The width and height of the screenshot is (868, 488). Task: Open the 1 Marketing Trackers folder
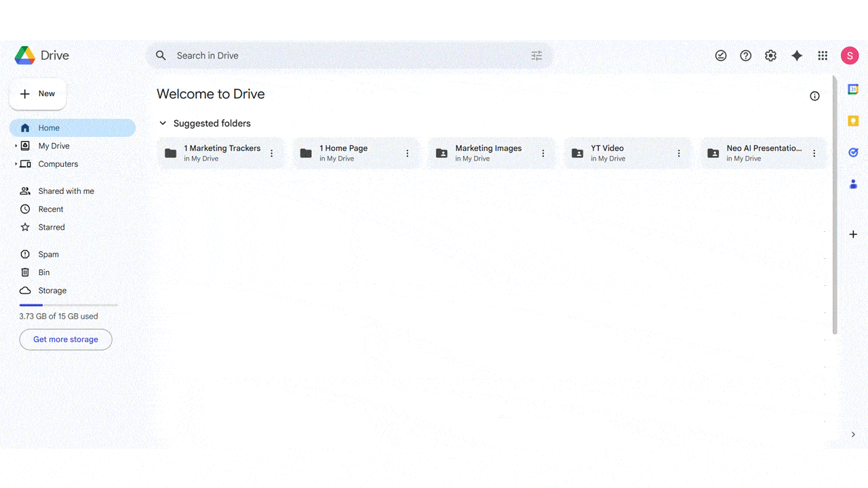[x=221, y=153]
